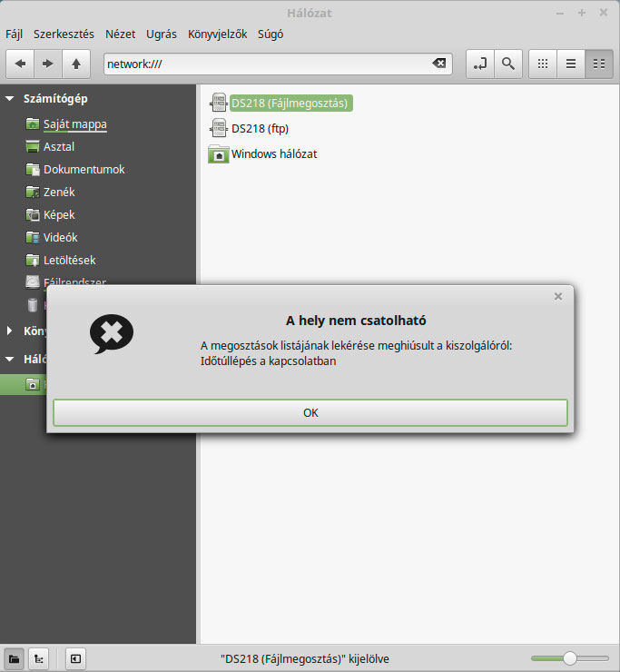The image size is (620, 672).
Task: Click the Letöltések download folder icon
Action: point(33,260)
